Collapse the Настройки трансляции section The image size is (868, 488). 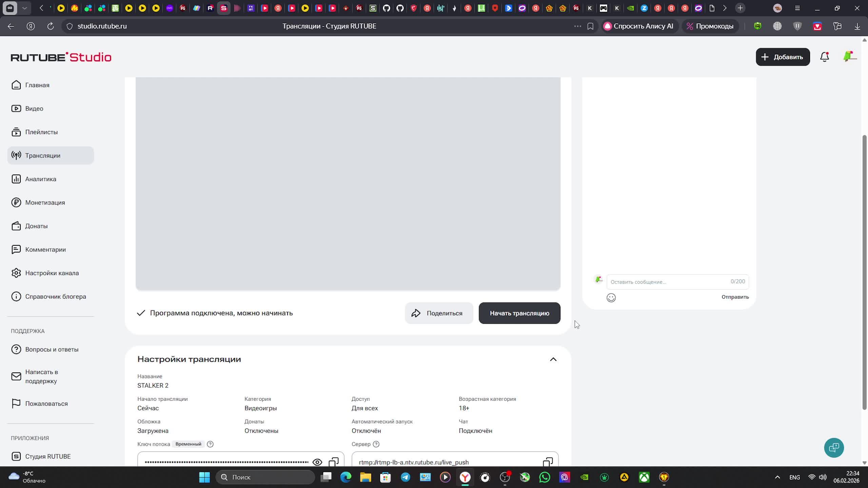(553, 359)
